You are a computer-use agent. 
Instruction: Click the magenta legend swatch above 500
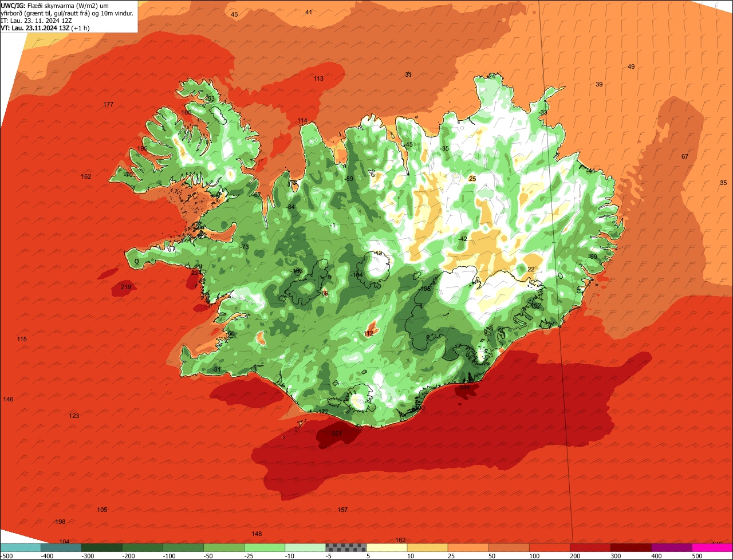click(712, 547)
